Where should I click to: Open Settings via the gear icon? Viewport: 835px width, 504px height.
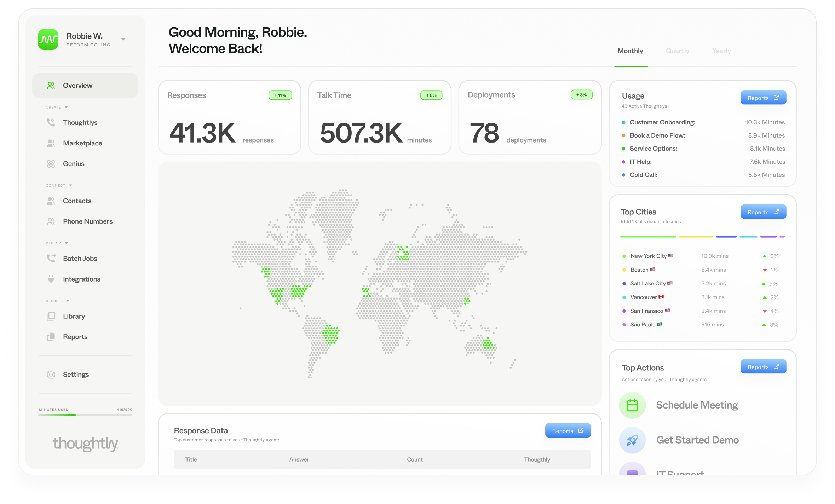(51, 375)
